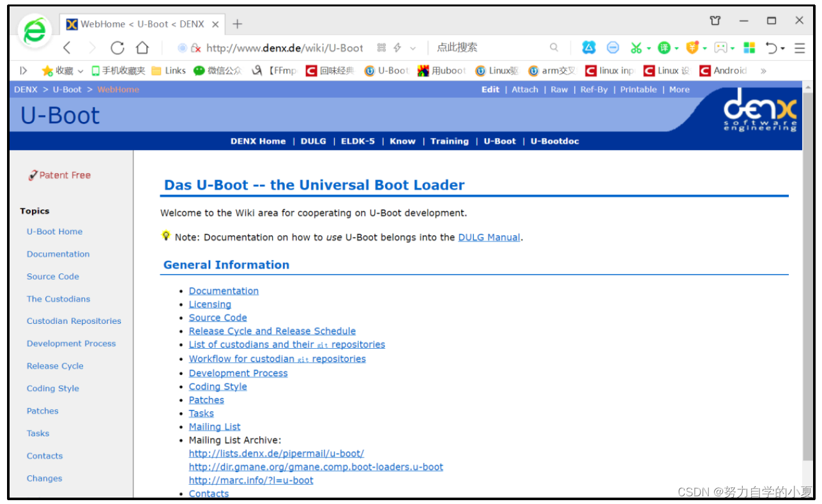This screenshot has height=504, width=822.
Task: Expand the orange shield dropdown arrow
Action: click(x=704, y=48)
